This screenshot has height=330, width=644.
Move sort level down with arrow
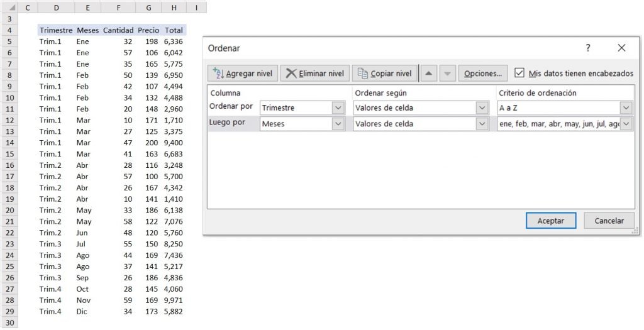point(448,74)
